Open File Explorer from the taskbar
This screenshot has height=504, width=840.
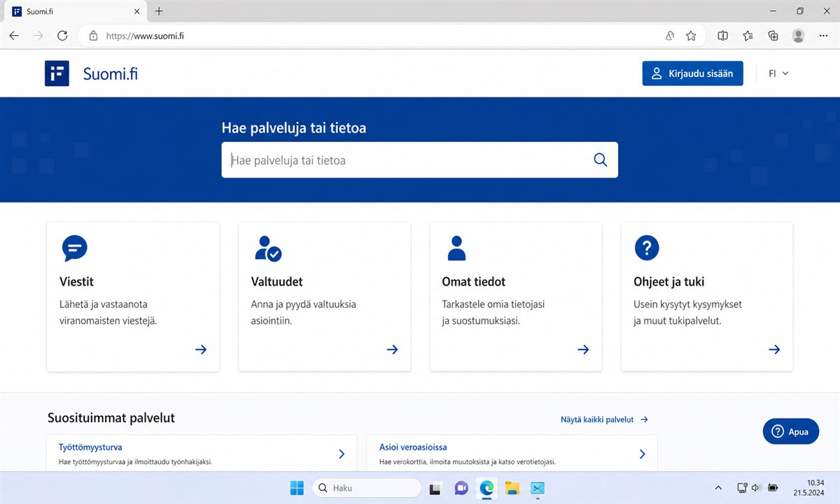(512, 488)
